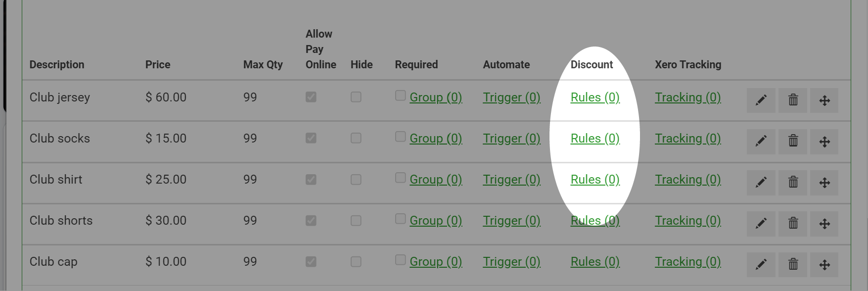Open Tracking (0) link for Club cap
The height and width of the screenshot is (291, 868).
(688, 262)
